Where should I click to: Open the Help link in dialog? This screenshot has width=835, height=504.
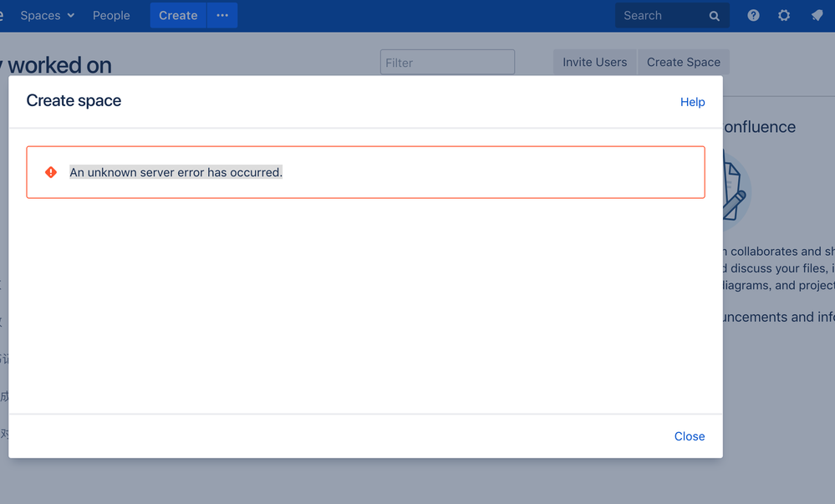click(692, 102)
